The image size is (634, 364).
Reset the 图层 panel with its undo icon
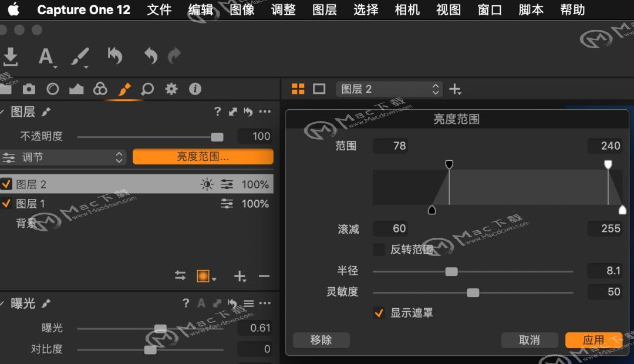pos(248,112)
